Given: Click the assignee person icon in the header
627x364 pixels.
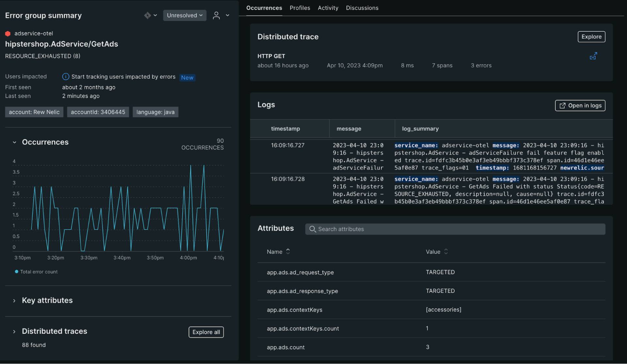Looking at the screenshot, I should coord(216,15).
